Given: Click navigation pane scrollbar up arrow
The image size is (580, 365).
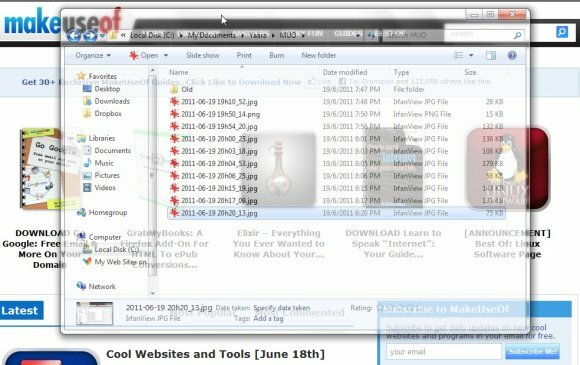Looking at the screenshot, I should coord(153,70).
